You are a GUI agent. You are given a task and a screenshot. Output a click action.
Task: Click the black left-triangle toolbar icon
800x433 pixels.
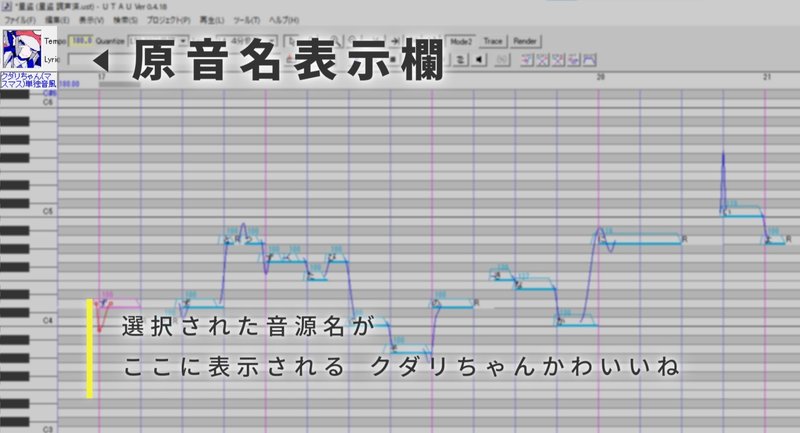click(479, 60)
